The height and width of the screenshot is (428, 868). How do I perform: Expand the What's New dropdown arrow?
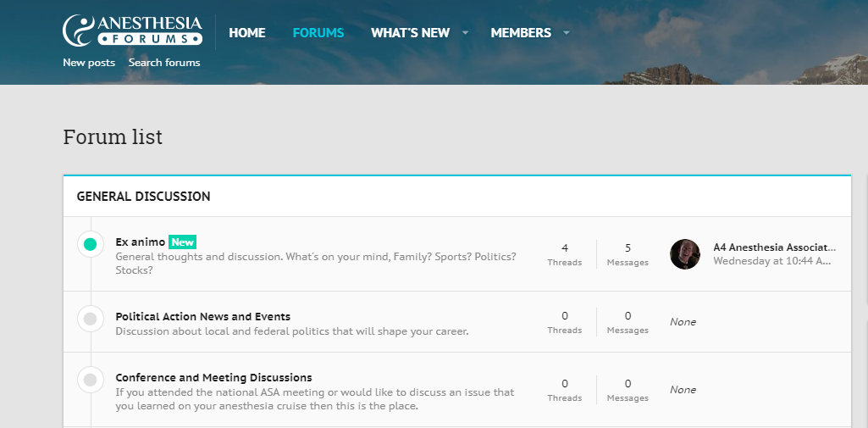coord(465,33)
